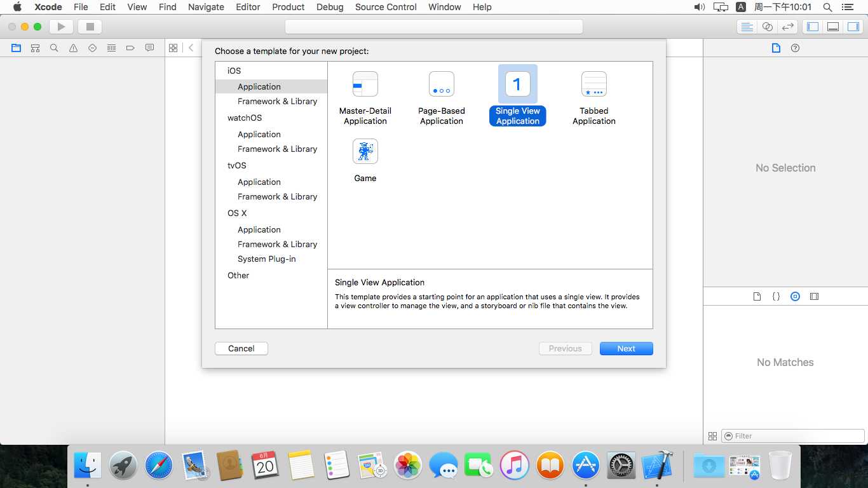This screenshot has height=488, width=868.
Task: Pick the Game template icon
Action: click(365, 151)
